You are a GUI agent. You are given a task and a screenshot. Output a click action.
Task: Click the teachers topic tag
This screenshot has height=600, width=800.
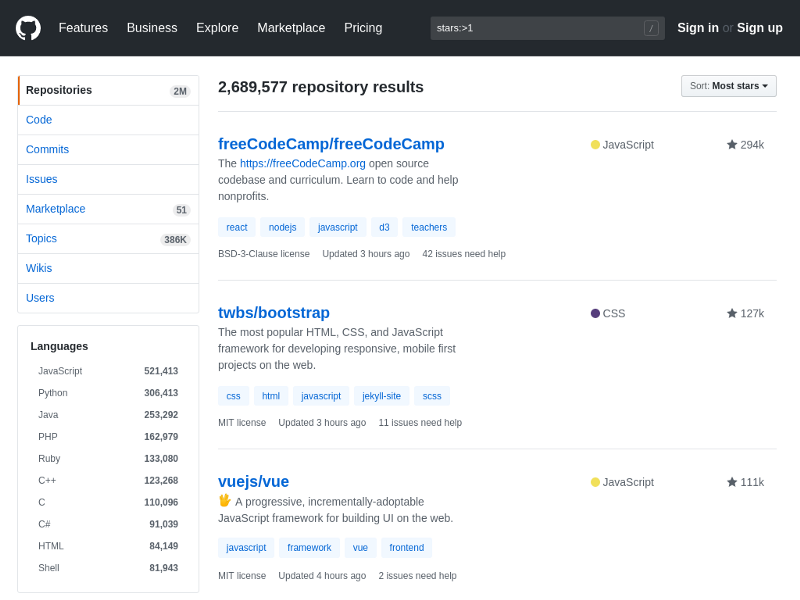[429, 227]
